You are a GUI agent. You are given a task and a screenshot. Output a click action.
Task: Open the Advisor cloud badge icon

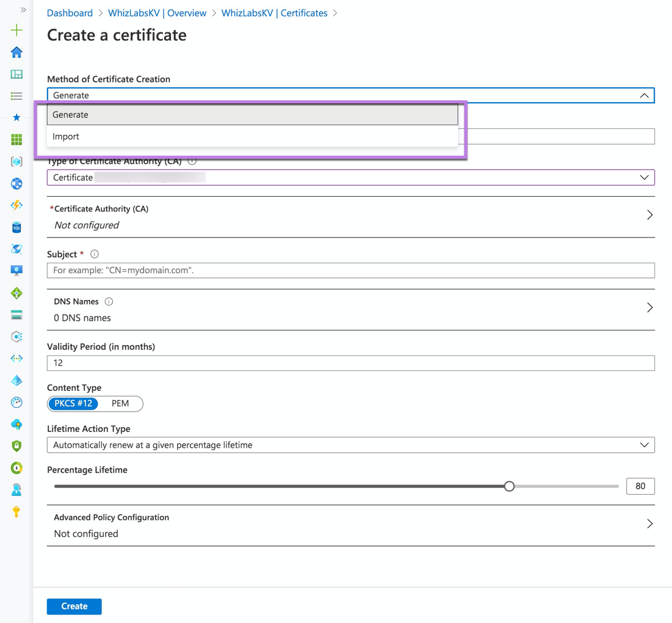coord(16,424)
